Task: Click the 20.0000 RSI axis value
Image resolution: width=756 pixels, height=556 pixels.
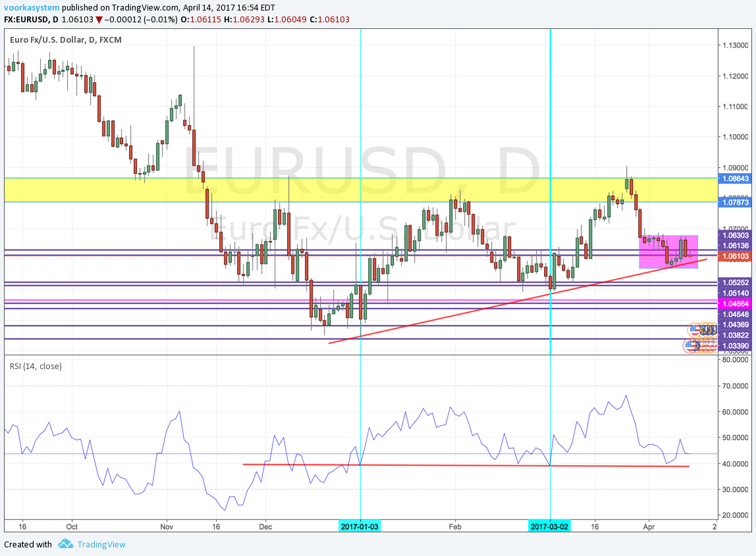Action: (735, 515)
